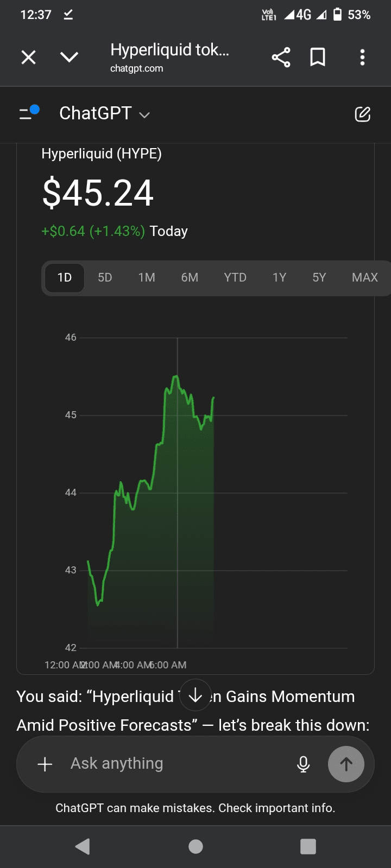This screenshot has height=868, width=391.
Task: Tap the plus attachment icon
Action: click(x=45, y=764)
